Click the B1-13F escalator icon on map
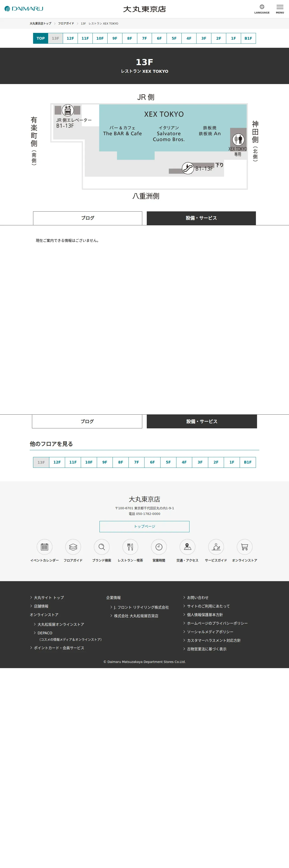The image size is (289, 868). [188, 168]
